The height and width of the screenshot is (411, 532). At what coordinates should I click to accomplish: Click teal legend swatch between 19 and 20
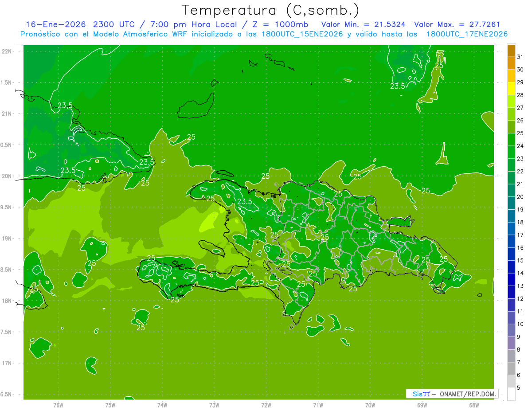pos(512,203)
